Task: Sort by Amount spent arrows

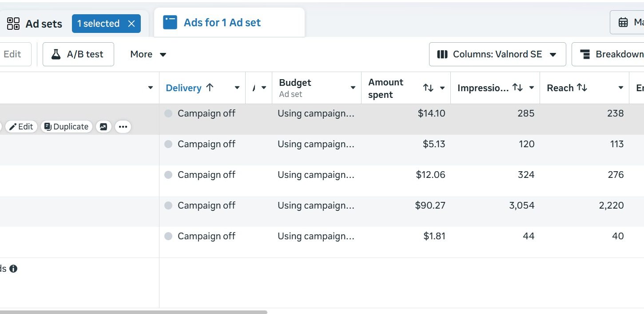Action: point(428,88)
